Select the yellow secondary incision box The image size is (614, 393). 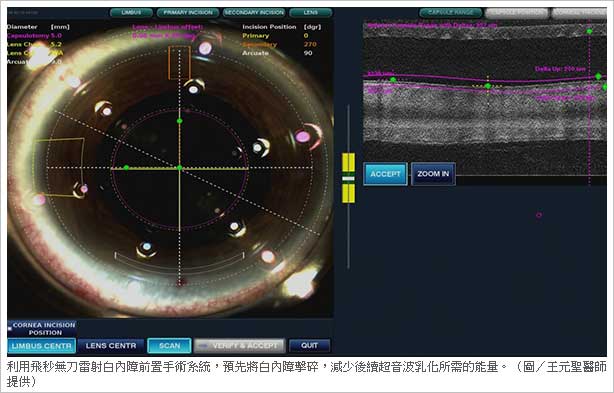[59, 167]
